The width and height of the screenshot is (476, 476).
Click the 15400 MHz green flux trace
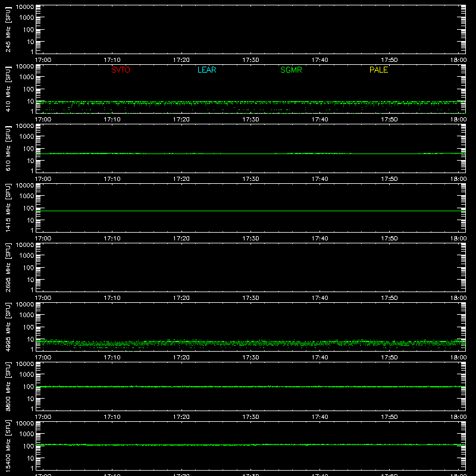point(250,444)
